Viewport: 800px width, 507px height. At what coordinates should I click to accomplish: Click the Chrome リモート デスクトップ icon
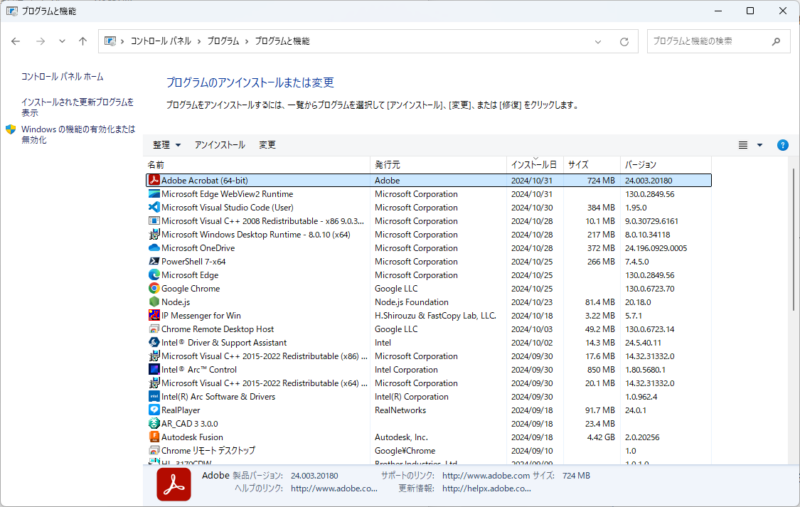click(x=154, y=450)
